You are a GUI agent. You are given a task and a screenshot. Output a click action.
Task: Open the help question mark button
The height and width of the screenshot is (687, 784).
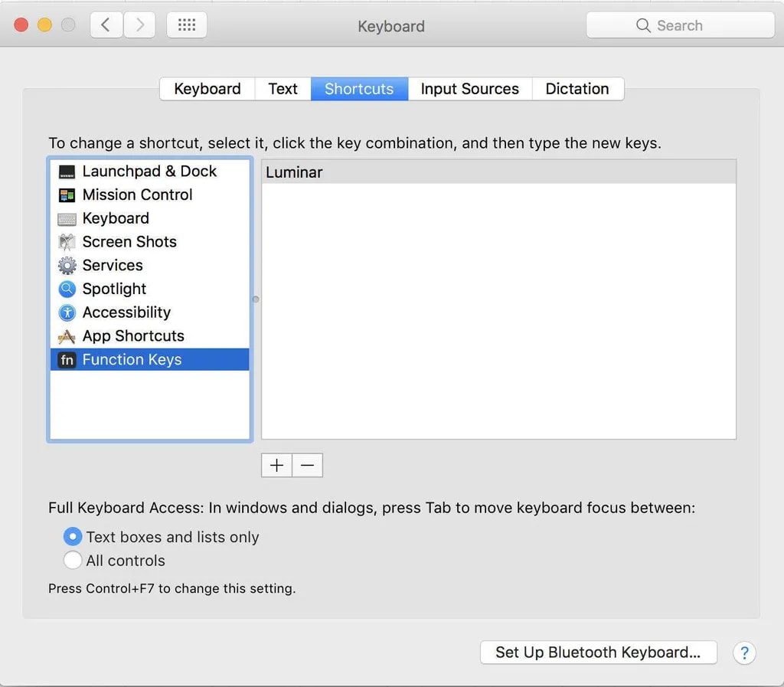point(744,653)
